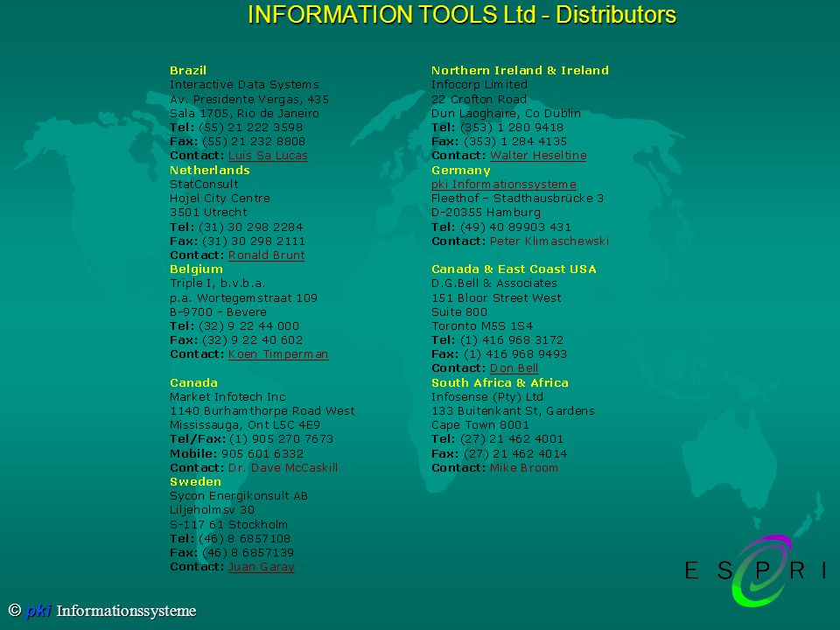Select the "133 Buitenkant St, Gardens" address
The width and height of the screenshot is (840, 630).
[513, 411]
